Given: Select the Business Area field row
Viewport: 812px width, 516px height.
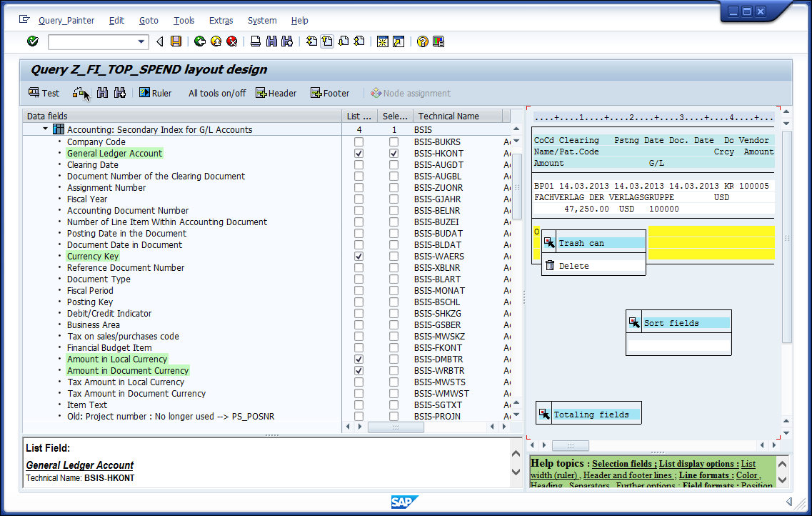Looking at the screenshot, I should pos(94,325).
